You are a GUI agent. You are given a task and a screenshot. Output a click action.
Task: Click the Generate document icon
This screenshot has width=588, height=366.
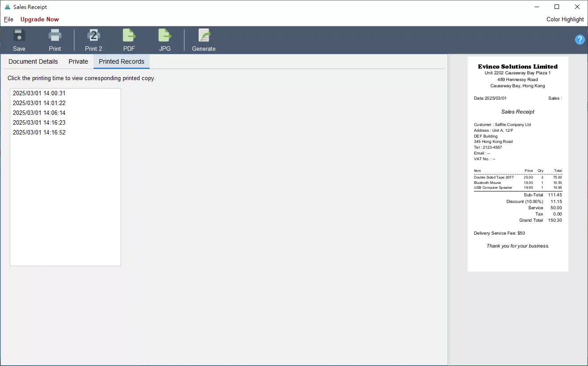pyautogui.click(x=204, y=35)
